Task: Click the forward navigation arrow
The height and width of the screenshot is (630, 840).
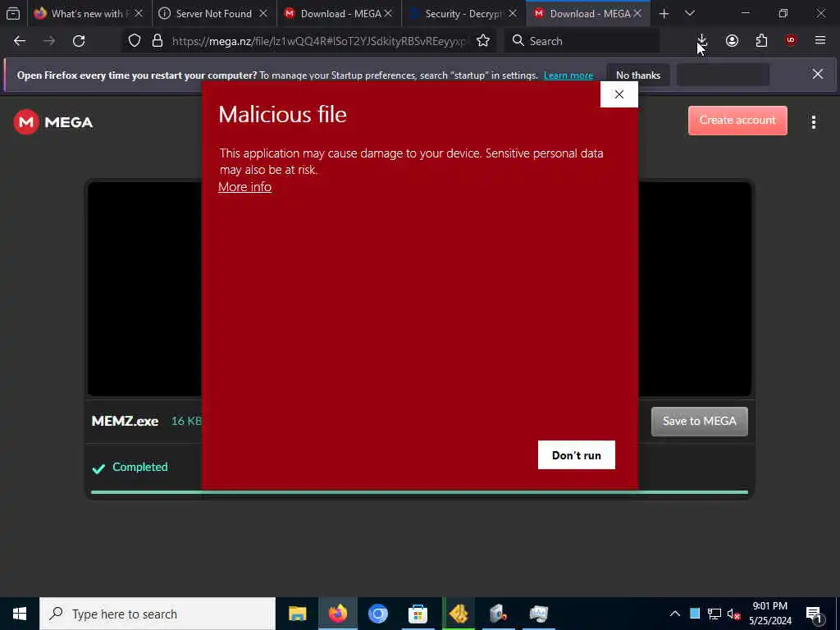Action: [49, 41]
